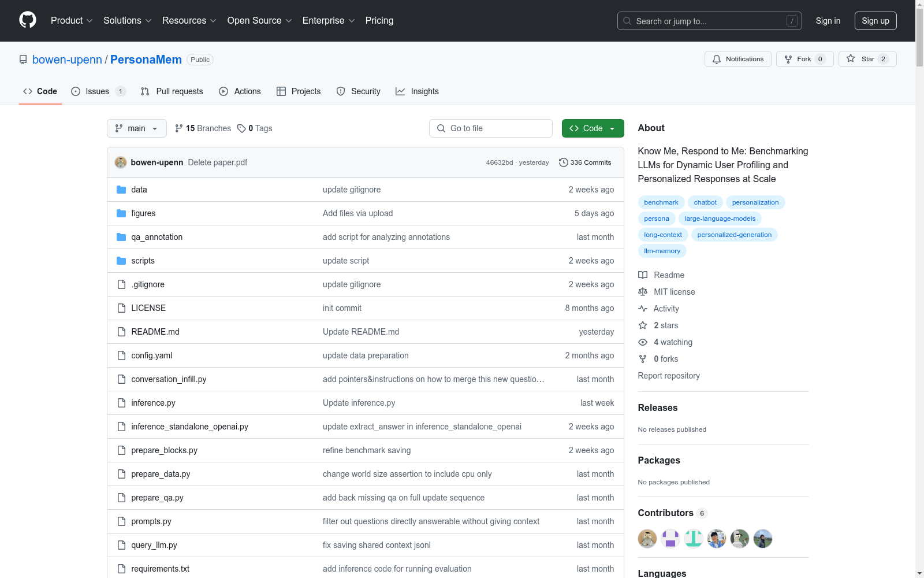The width and height of the screenshot is (924, 578).
Task: Click the tag icon beside 0 Tags
Action: 241,128
